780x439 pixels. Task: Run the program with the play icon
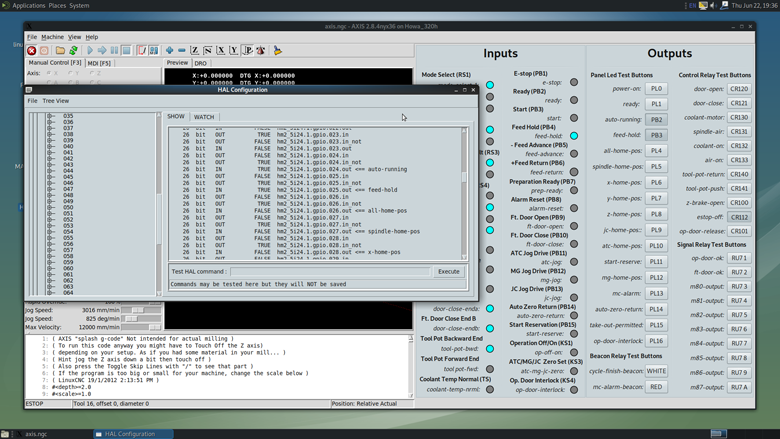pyautogui.click(x=90, y=51)
